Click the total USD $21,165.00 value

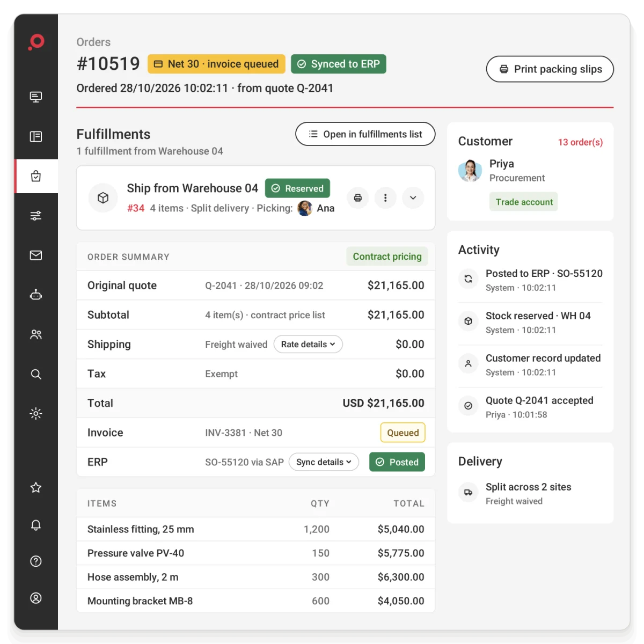[384, 403]
